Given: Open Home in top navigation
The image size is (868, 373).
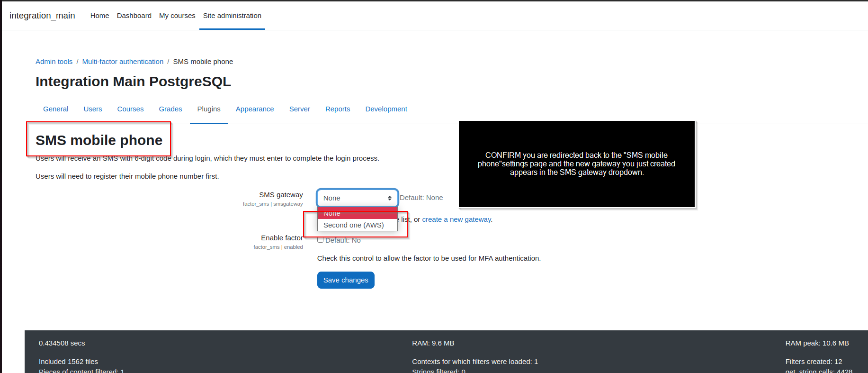Looking at the screenshot, I should click(x=100, y=16).
